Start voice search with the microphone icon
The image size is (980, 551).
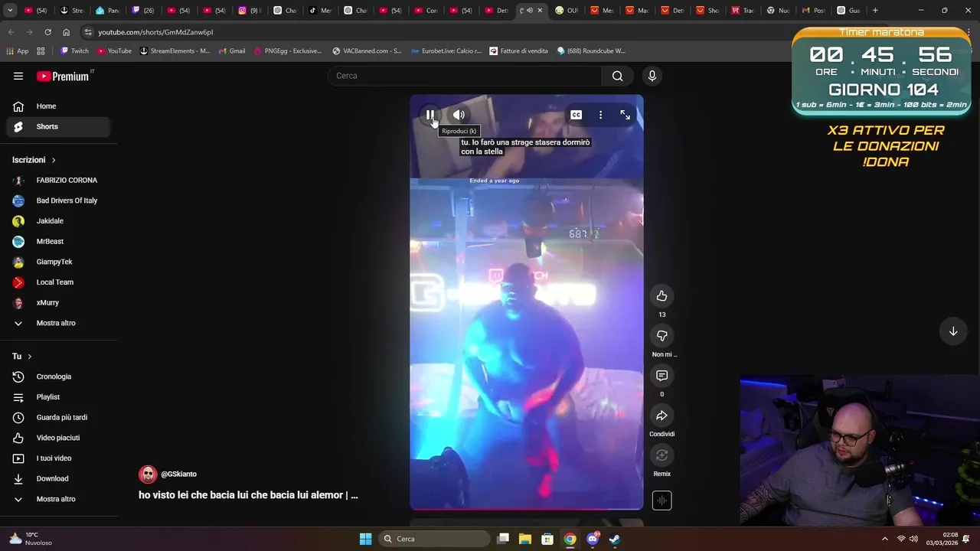click(x=652, y=76)
